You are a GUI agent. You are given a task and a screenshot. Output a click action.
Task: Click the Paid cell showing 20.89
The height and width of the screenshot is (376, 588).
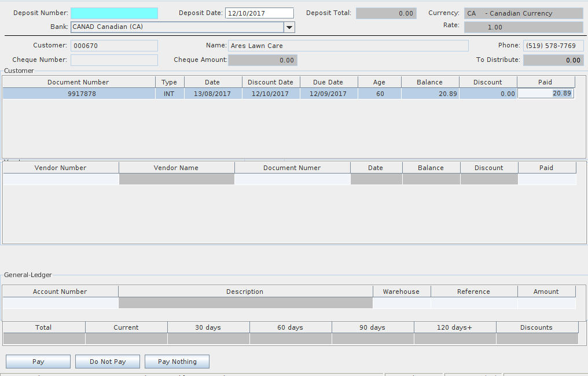[x=546, y=94]
